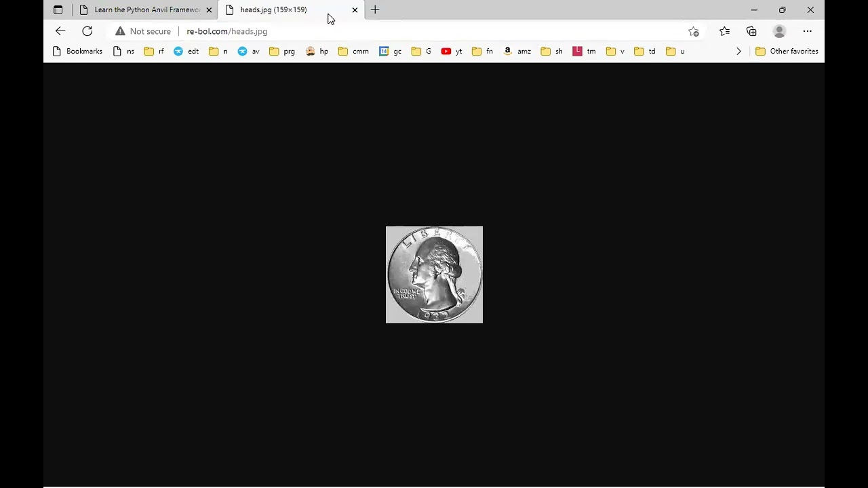Add this page to favorites star
The width and height of the screenshot is (868, 488).
(x=693, y=31)
